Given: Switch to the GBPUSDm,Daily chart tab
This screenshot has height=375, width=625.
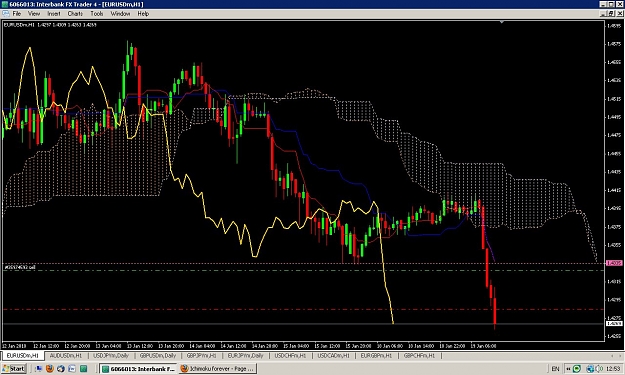Looking at the screenshot, I should pos(158,355).
